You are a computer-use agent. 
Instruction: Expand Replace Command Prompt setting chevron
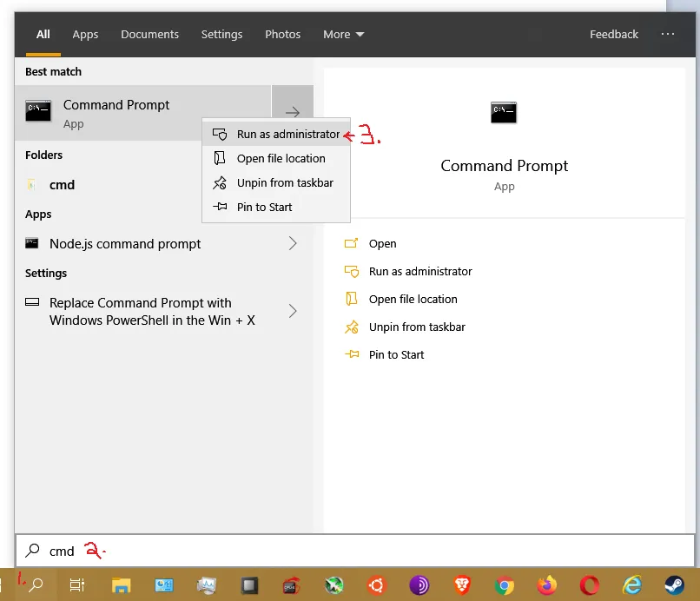point(293,311)
